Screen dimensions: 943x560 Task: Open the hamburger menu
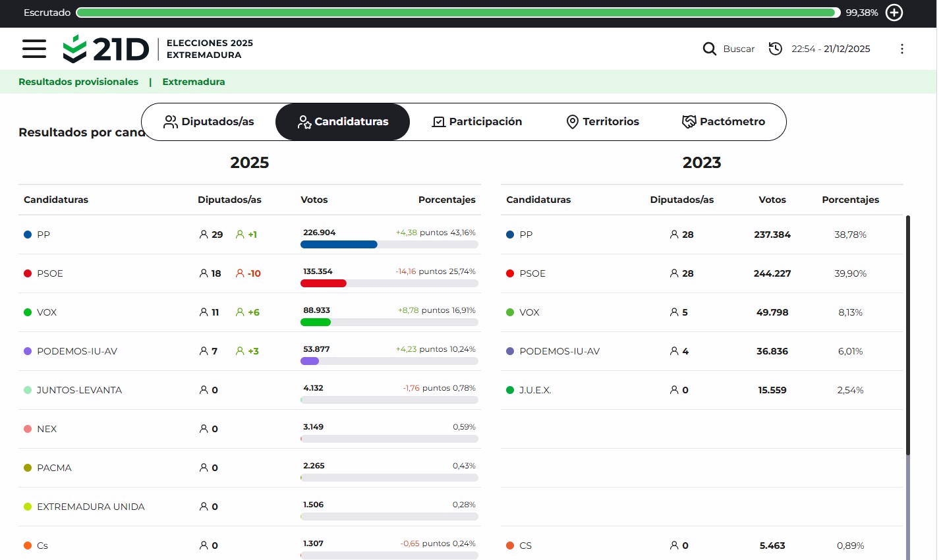point(34,49)
